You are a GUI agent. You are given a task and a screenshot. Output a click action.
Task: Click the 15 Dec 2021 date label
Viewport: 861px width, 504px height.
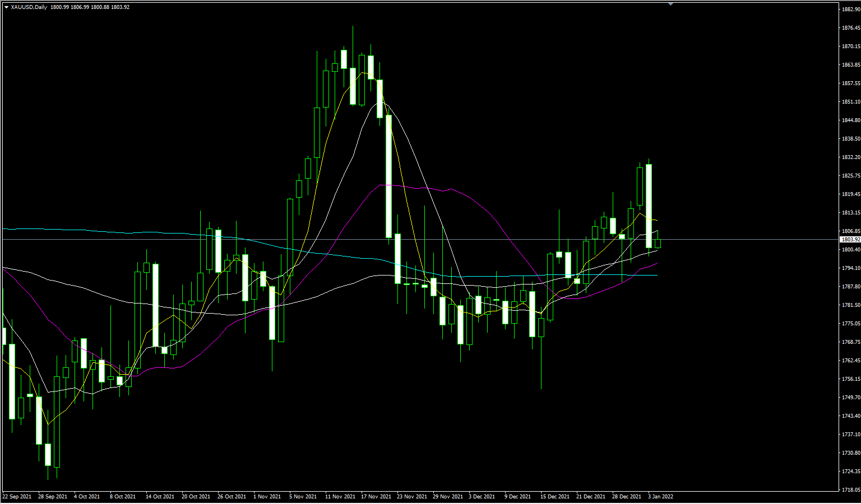[554, 497]
